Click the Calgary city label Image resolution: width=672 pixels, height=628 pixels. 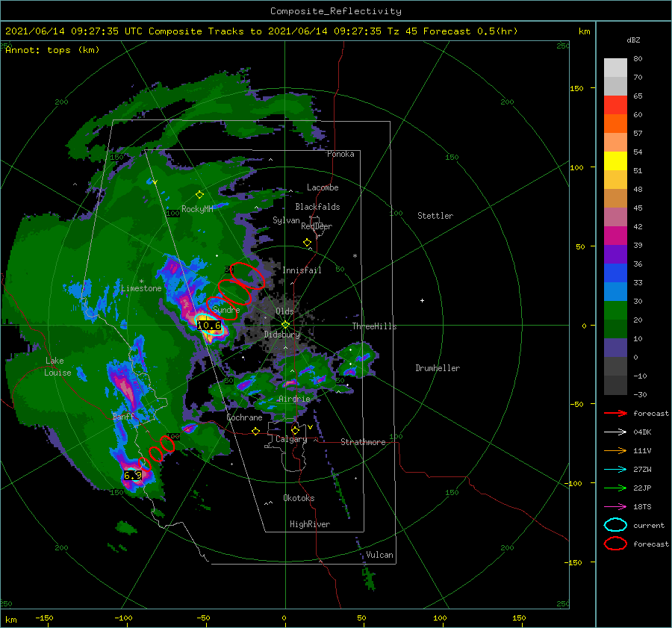[291, 439]
